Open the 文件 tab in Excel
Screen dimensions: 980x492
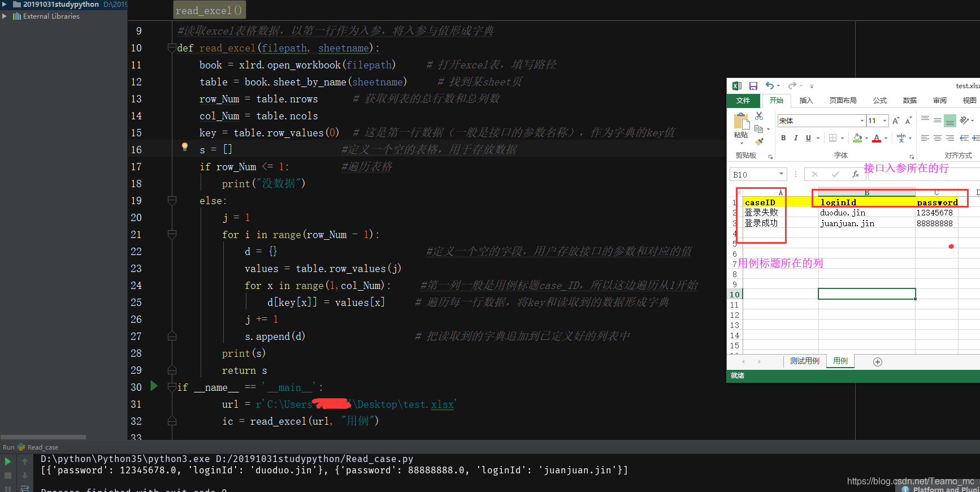[x=743, y=101]
